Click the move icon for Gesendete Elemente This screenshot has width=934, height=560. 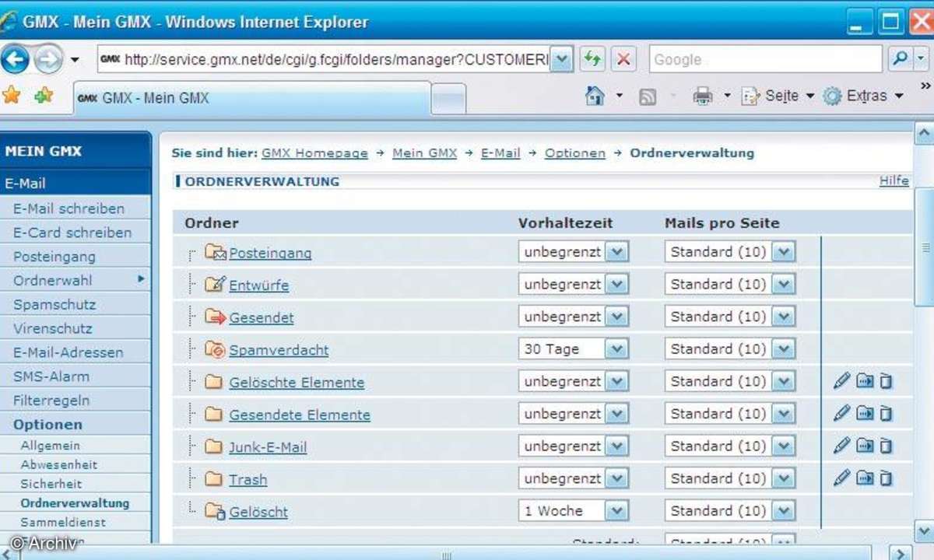point(865,413)
